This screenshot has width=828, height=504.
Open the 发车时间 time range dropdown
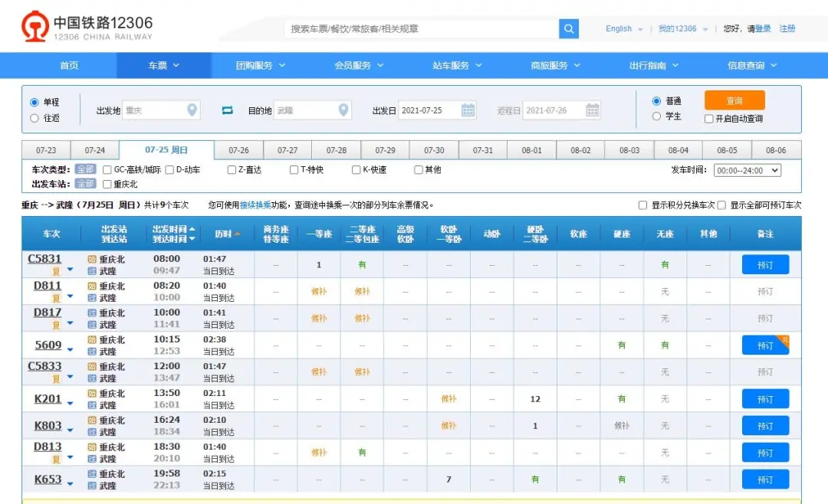coord(747,171)
